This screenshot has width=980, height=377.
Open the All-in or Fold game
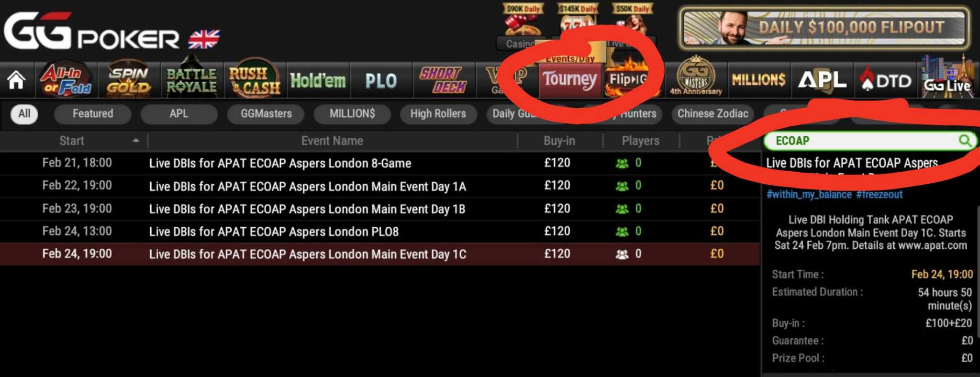point(66,80)
